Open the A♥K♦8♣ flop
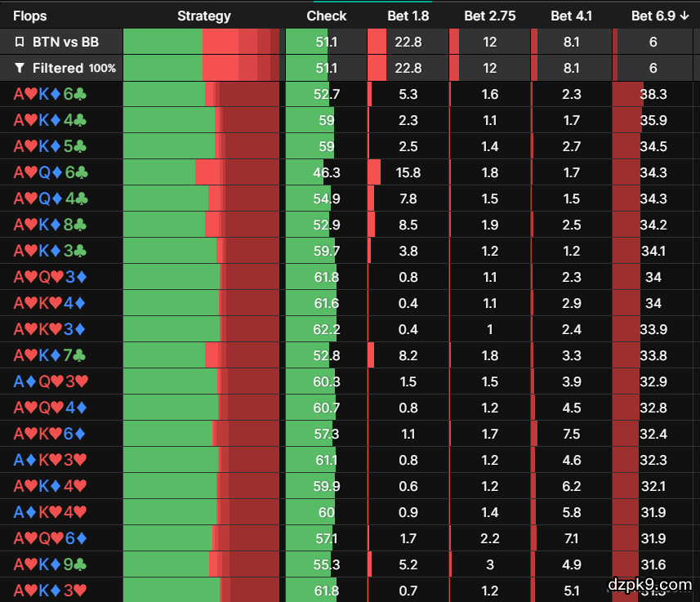The image size is (700, 602). point(50,225)
